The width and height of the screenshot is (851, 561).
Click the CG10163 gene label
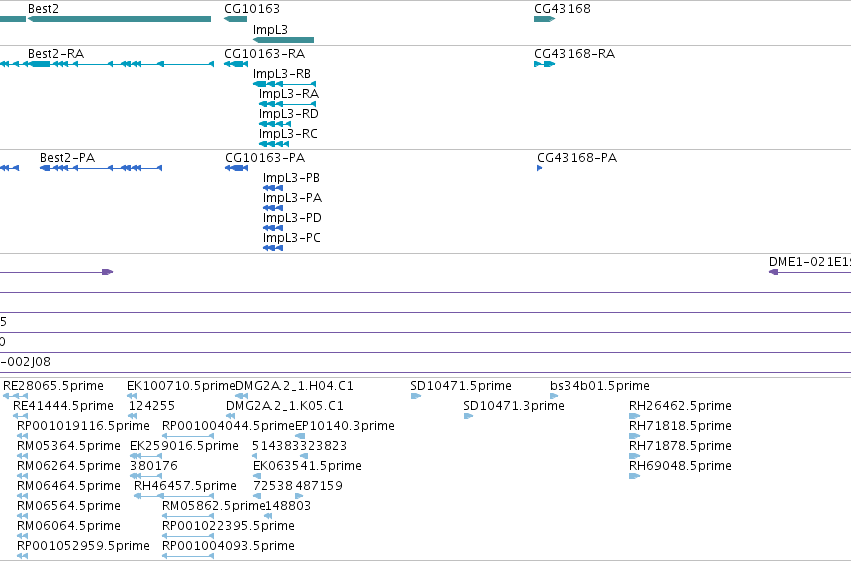pos(252,9)
